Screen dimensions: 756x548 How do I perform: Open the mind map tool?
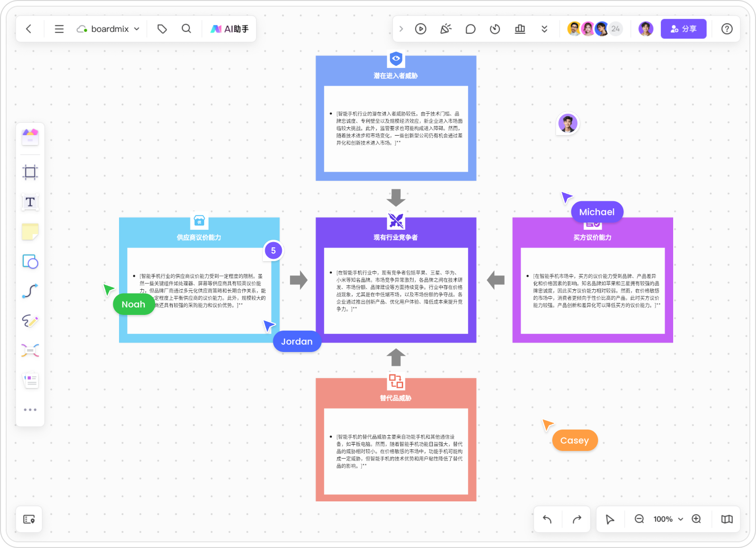[30, 351]
